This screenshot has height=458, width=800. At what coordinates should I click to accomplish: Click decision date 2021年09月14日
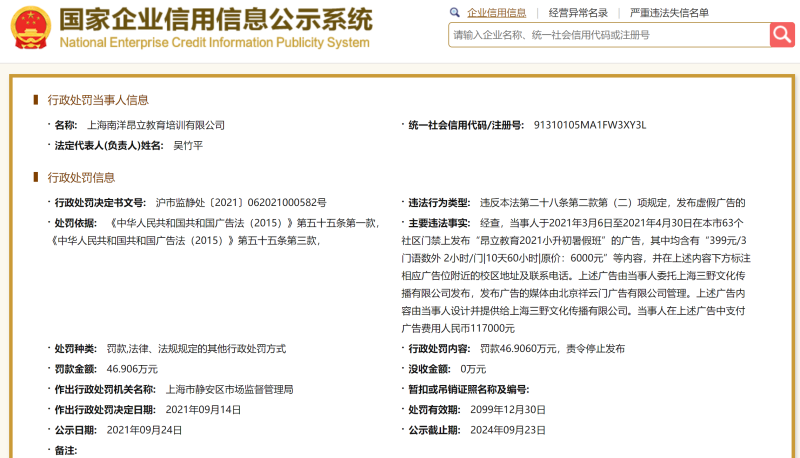point(204,410)
